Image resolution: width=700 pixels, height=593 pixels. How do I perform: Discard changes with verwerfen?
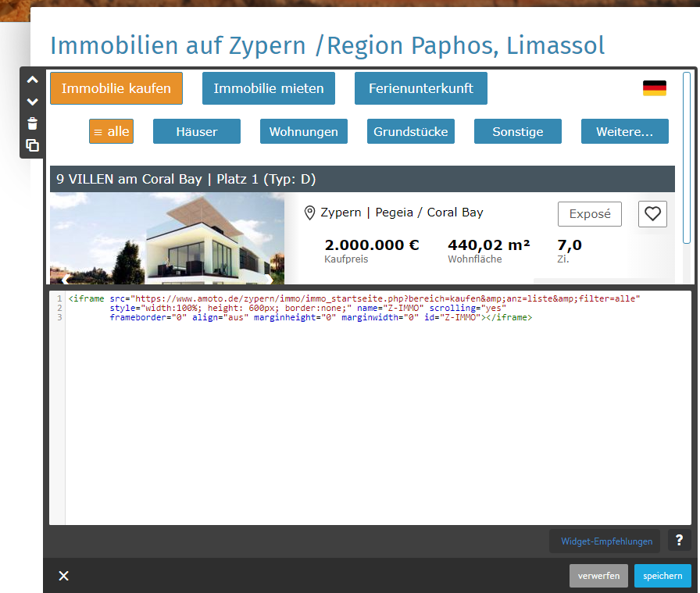(598, 576)
